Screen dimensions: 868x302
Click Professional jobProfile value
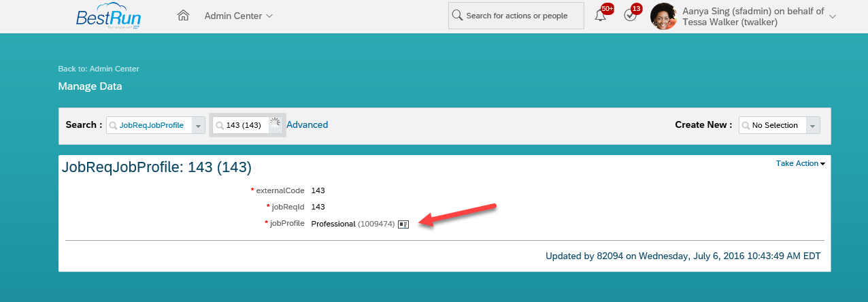(333, 224)
